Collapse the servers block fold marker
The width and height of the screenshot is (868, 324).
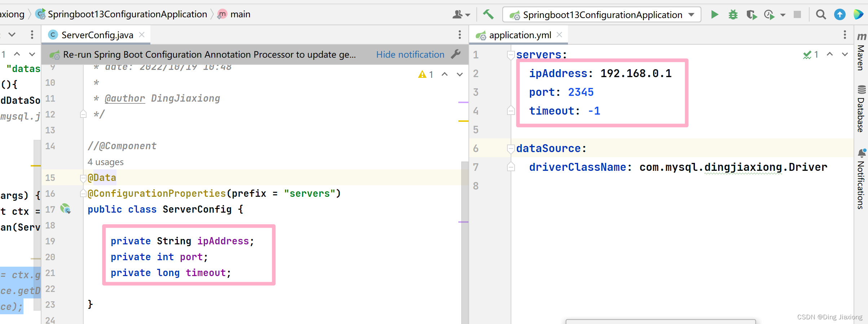(x=511, y=55)
